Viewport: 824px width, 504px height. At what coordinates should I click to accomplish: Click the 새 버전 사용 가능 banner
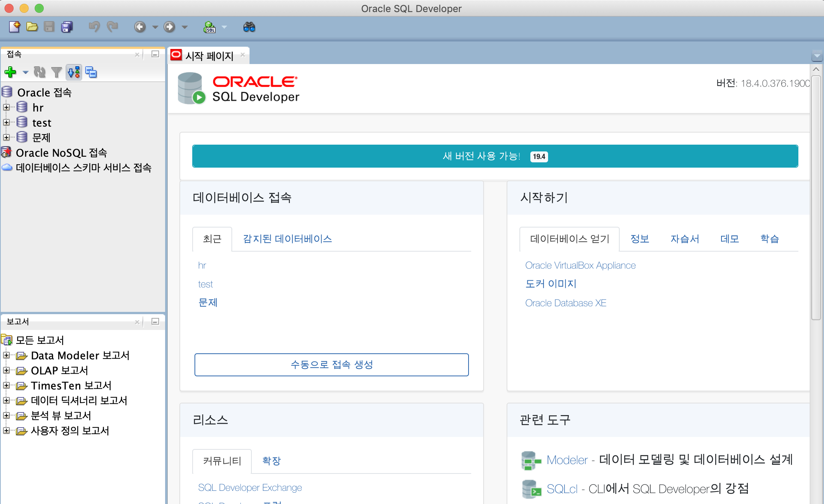pyautogui.click(x=495, y=156)
